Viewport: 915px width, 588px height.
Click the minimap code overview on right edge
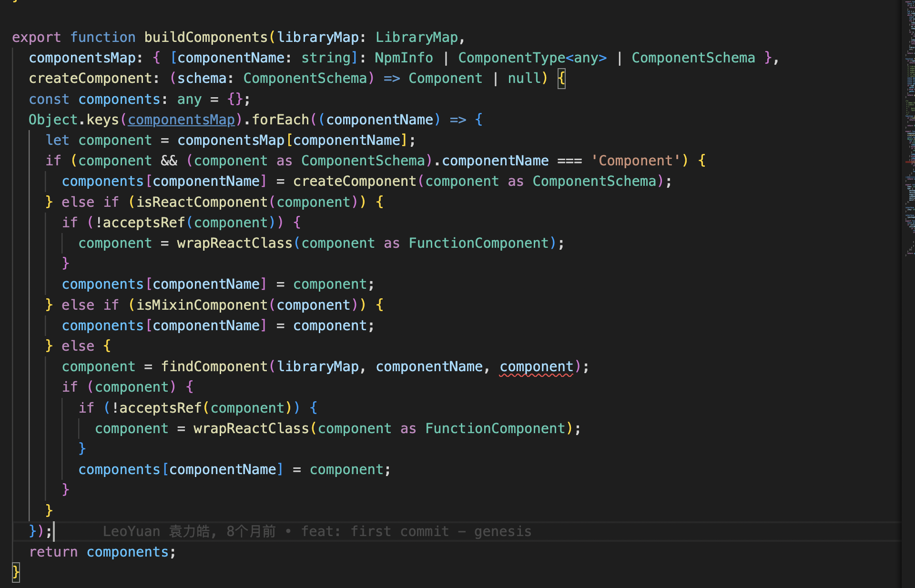coord(909,129)
